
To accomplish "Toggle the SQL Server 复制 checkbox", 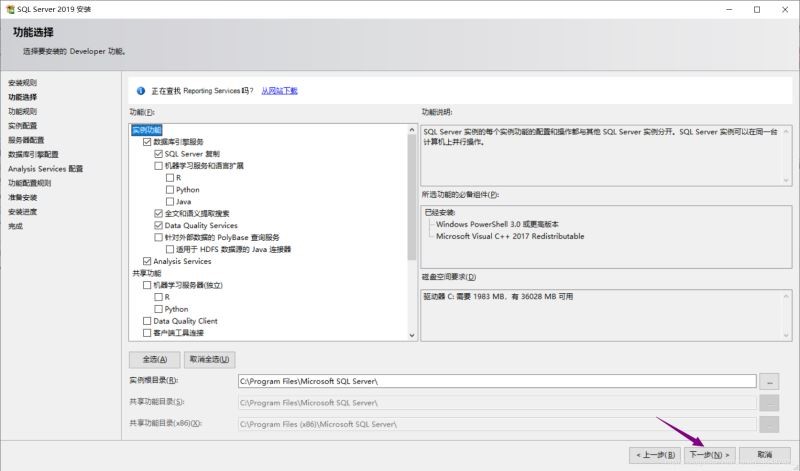I will [158, 154].
